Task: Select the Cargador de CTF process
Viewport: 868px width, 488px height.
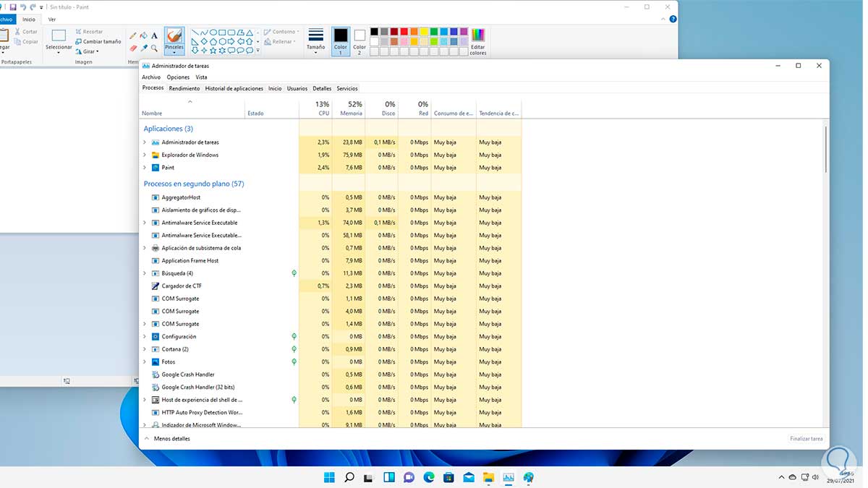Action: pyautogui.click(x=330, y=286)
